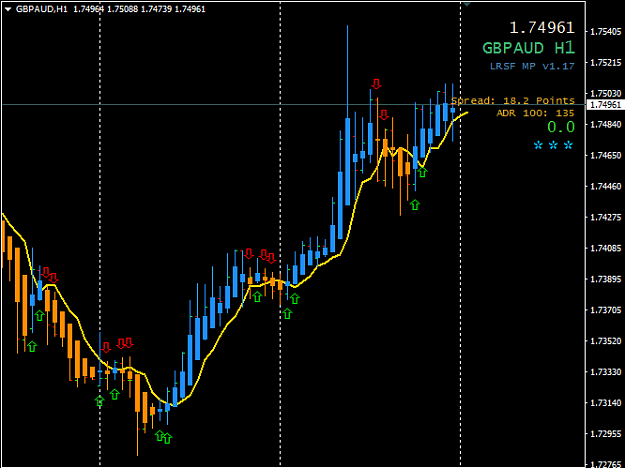
Task: Click the 1.73895 price scale label
Action: pyautogui.click(x=605, y=279)
